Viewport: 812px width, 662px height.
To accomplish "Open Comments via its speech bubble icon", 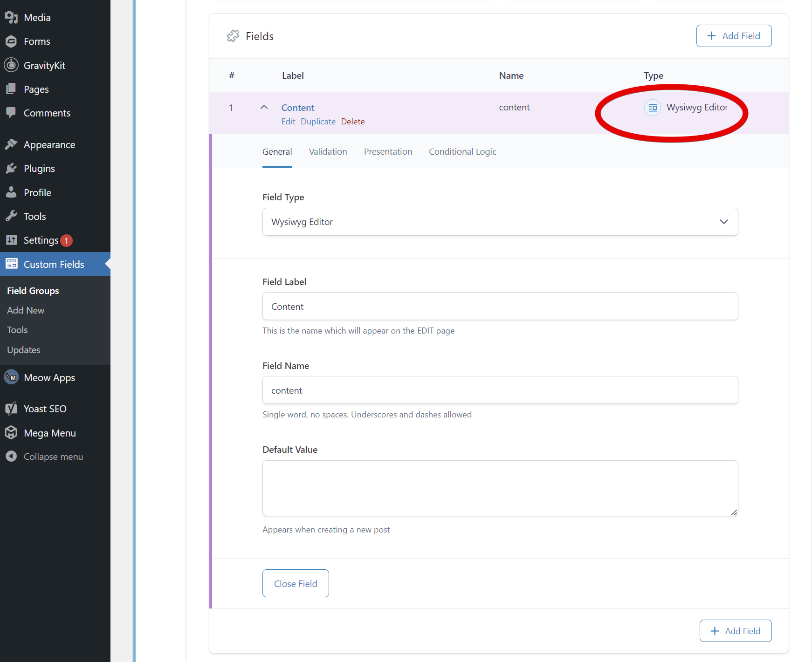I will pos(11,113).
